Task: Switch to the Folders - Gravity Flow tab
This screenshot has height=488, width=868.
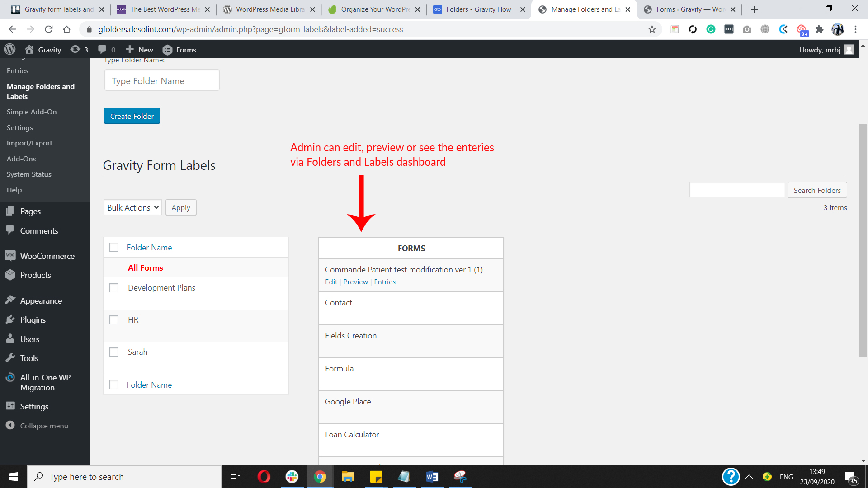Action: point(478,9)
